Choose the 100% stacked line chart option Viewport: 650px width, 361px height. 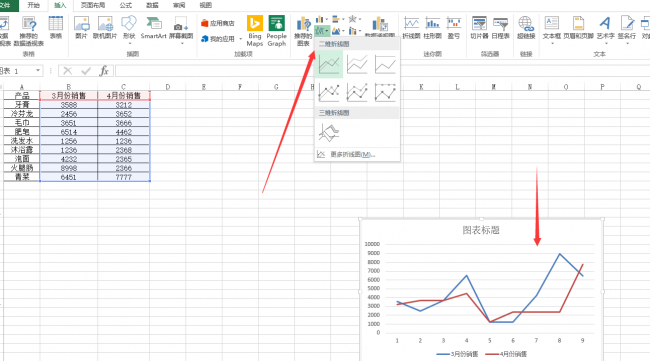click(x=385, y=65)
